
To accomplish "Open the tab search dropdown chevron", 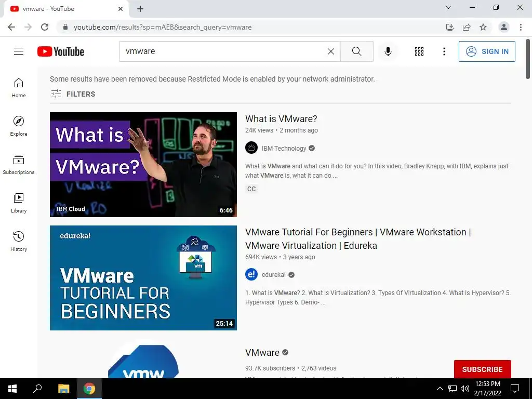I will (448, 7).
